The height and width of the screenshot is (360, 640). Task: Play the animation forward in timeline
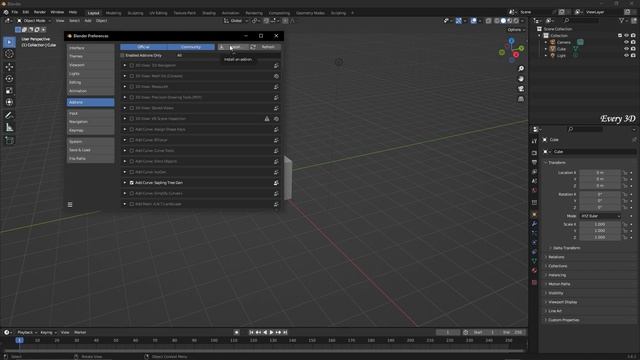pos(272,332)
